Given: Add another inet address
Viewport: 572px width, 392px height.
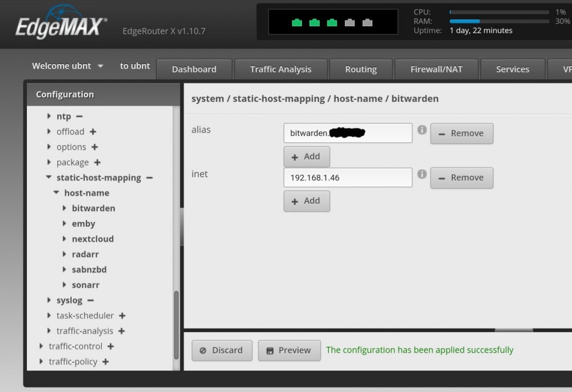Looking at the screenshot, I should pos(307,201).
